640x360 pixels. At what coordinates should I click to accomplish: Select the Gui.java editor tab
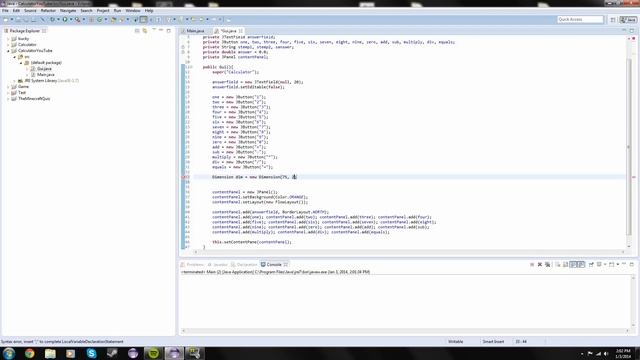[x=229, y=31]
